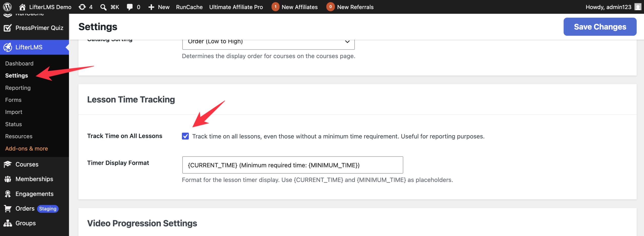The height and width of the screenshot is (236, 644).
Task: Click the New Affiliates text link
Action: tap(299, 7)
